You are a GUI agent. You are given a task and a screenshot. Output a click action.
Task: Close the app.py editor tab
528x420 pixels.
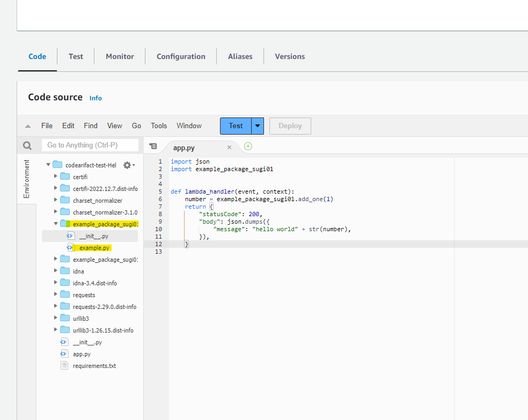229,148
